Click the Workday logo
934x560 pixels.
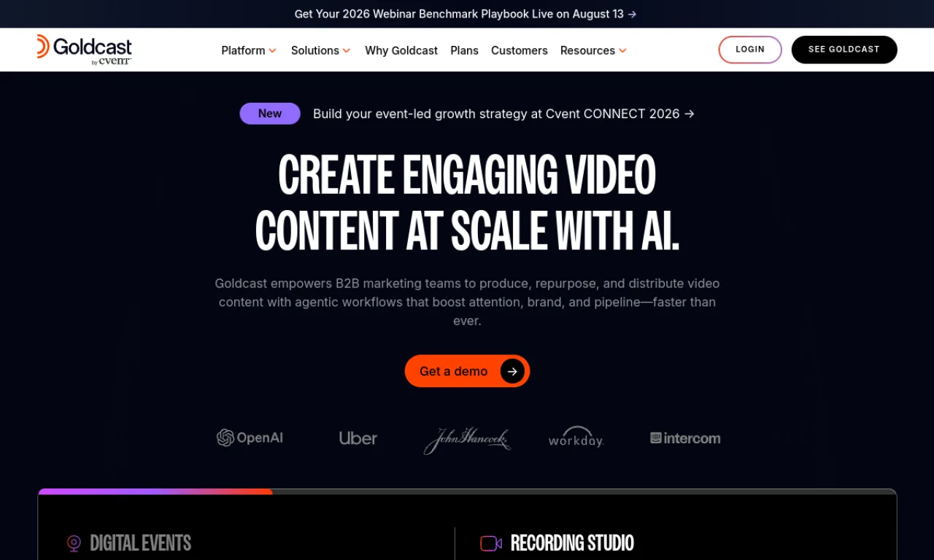point(576,437)
